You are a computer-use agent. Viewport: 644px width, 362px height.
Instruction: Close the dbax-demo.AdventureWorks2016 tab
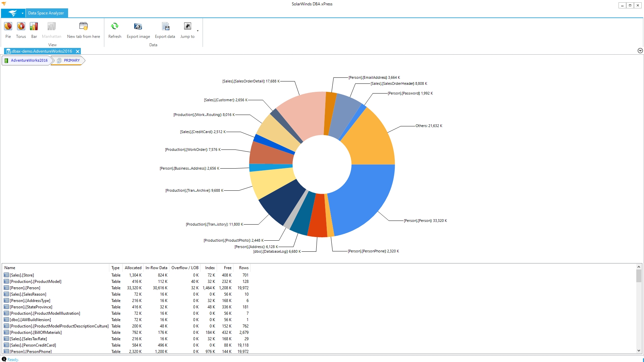click(x=77, y=51)
